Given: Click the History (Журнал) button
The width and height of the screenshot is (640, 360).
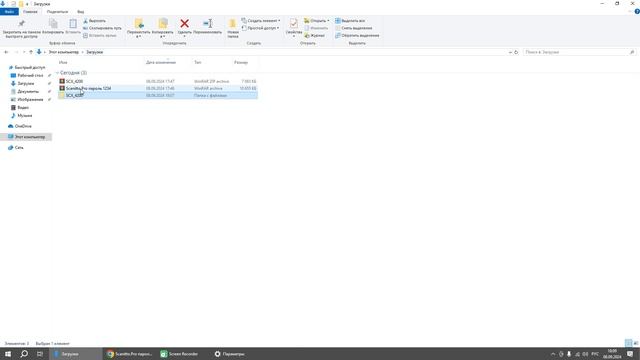Looking at the screenshot, I should click(x=314, y=36).
